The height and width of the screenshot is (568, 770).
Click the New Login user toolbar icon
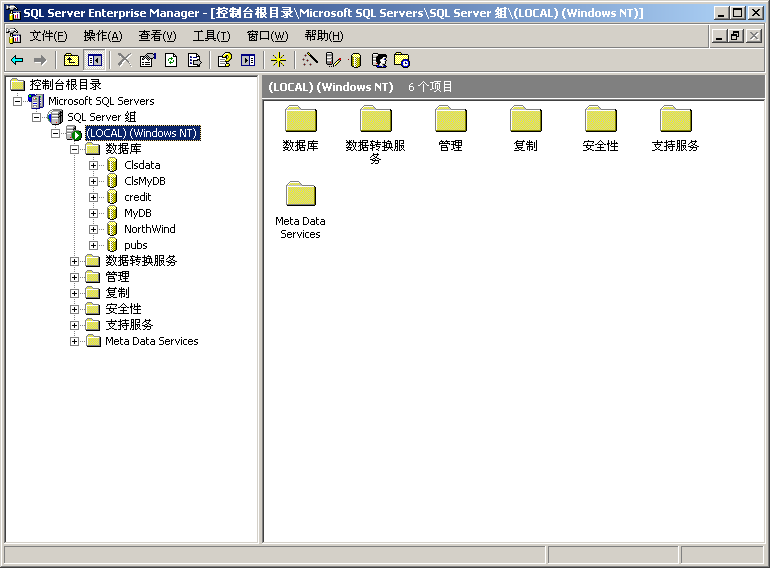379,60
